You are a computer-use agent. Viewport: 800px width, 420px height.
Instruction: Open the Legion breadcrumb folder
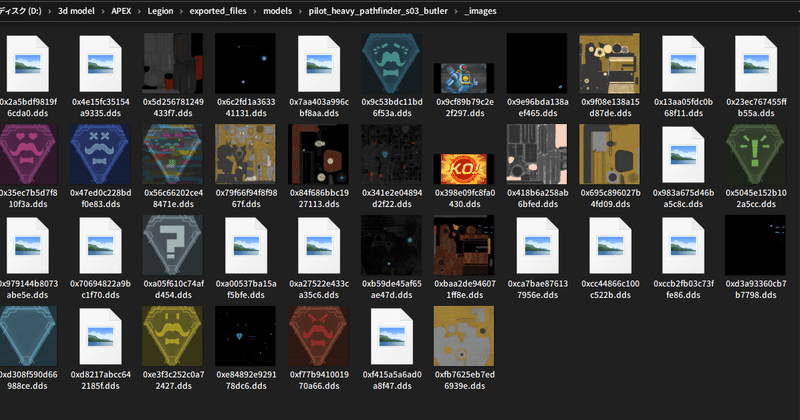(x=160, y=11)
